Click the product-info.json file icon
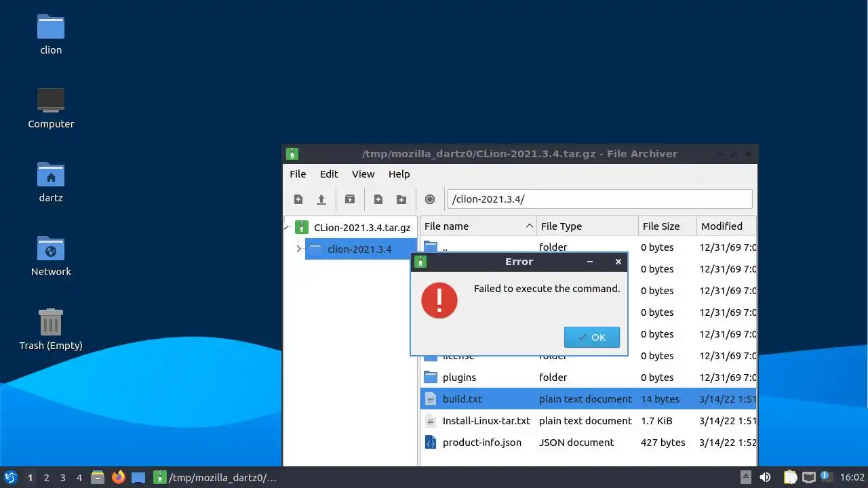868x488 pixels. [x=431, y=442]
